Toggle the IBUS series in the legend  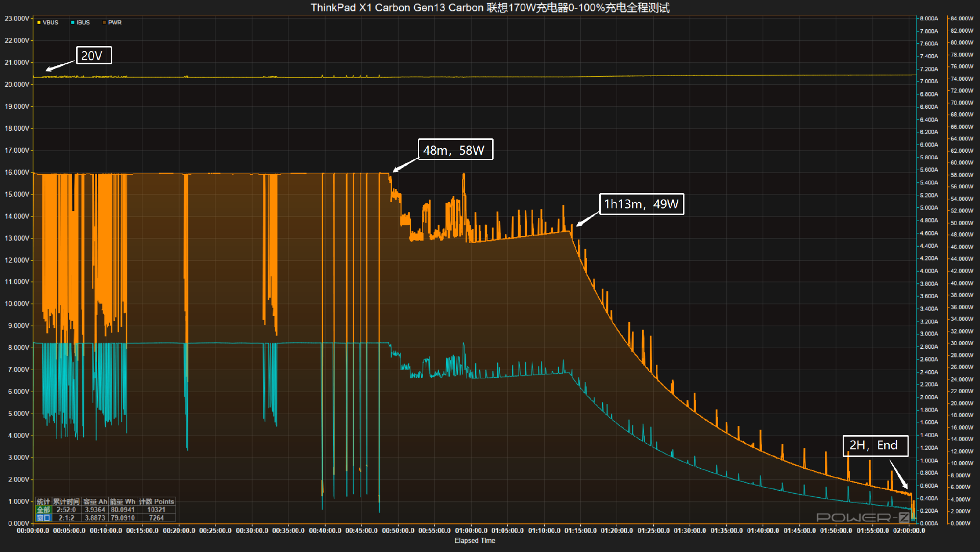pyautogui.click(x=81, y=22)
